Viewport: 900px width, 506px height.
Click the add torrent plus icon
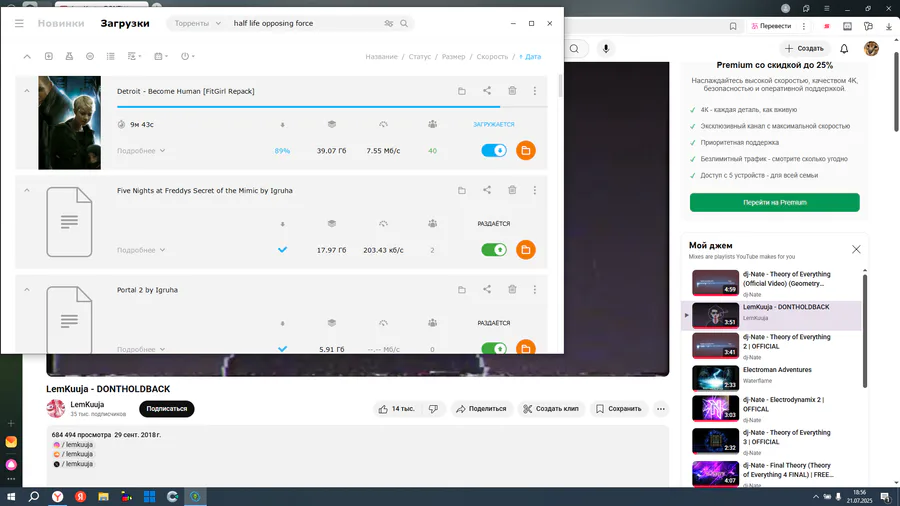[x=49, y=56]
